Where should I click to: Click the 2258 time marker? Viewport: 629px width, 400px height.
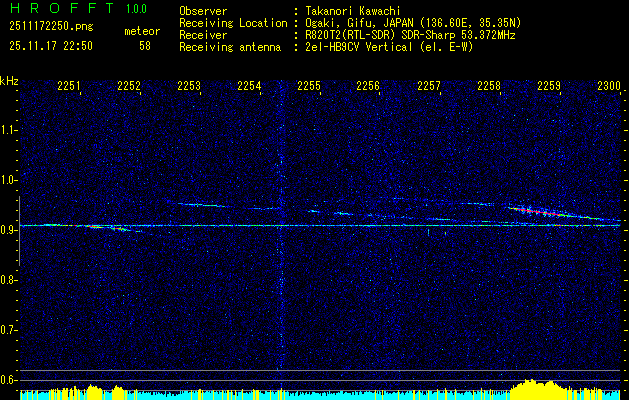tap(489, 85)
